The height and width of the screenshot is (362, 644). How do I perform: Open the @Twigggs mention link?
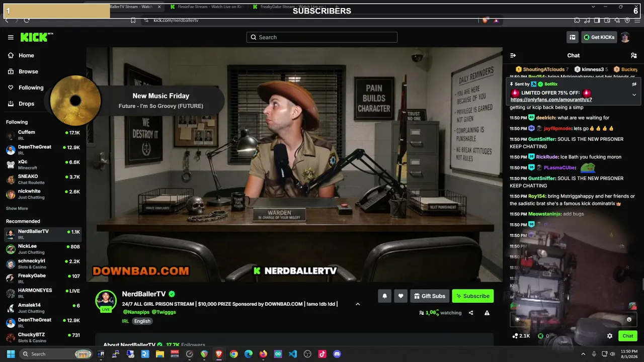(x=164, y=312)
